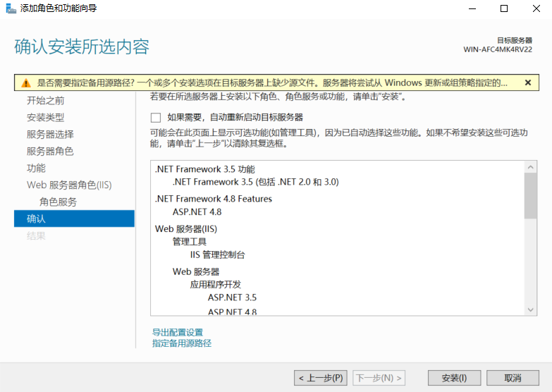Click the vertical scrollbar thumb in list
Screen dimensions: 552x392
(531, 195)
